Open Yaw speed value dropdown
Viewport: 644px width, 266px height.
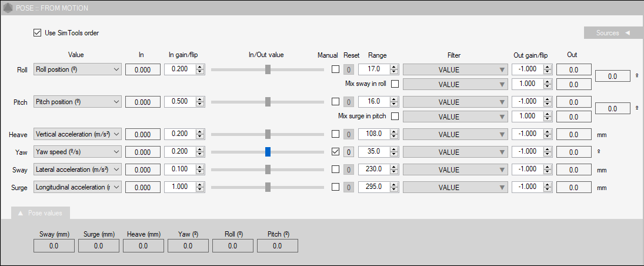click(x=78, y=152)
